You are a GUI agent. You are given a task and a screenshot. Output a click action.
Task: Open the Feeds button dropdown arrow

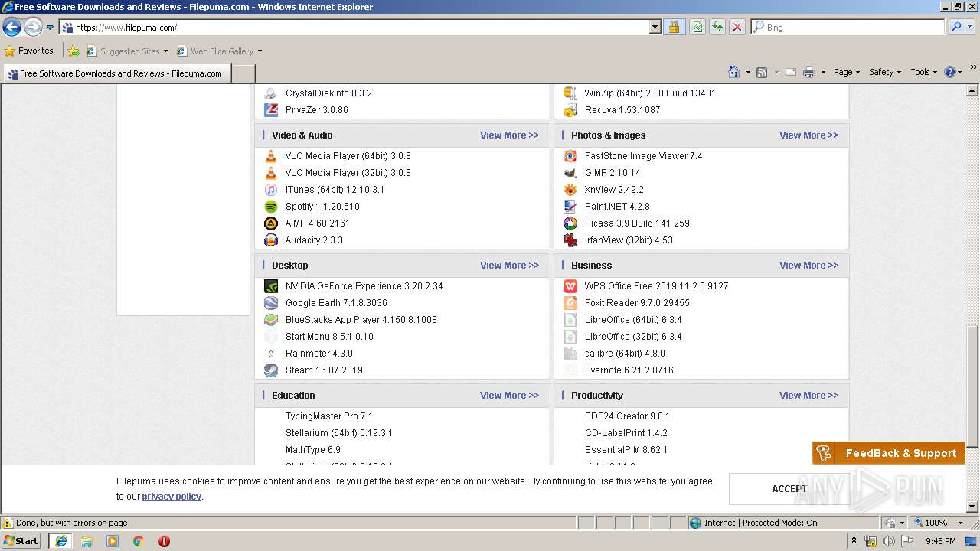[776, 72]
